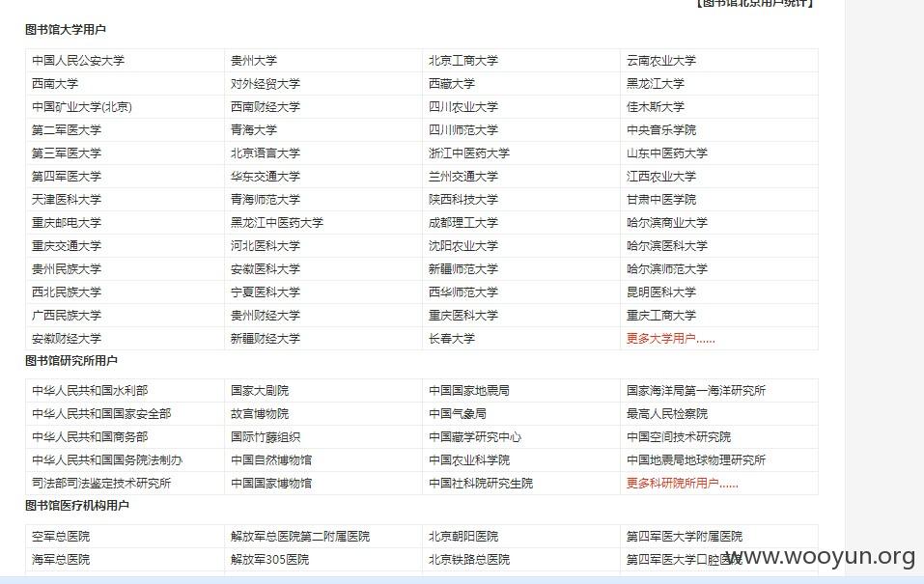
Task: Click 新疆师范大学 entry
Action: [463, 269]
